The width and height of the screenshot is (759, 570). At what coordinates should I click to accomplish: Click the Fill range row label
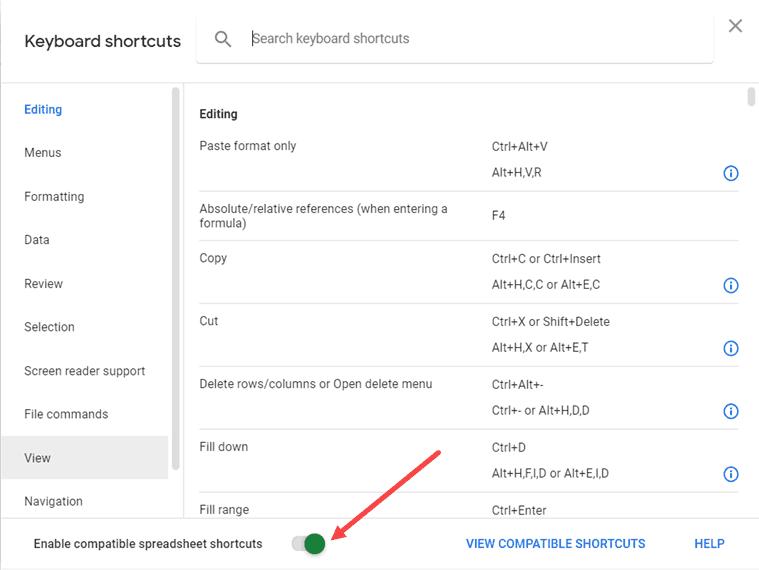tap(224, 510)
